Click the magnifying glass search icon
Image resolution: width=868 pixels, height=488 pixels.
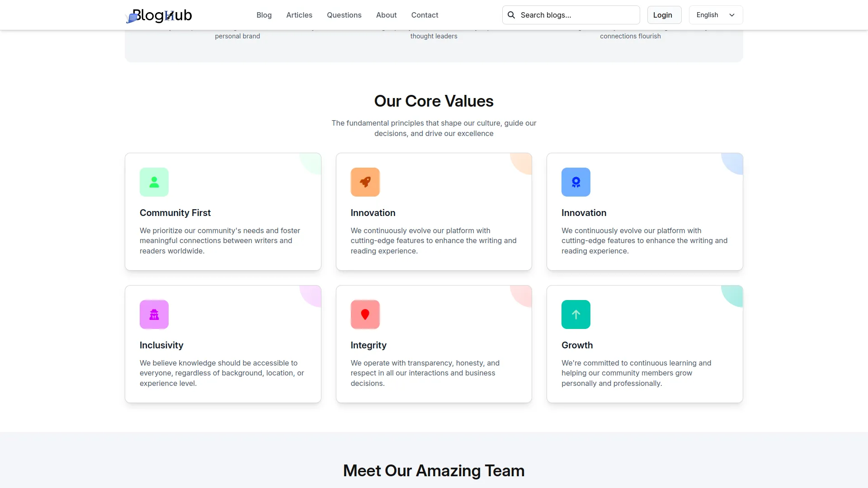pos(511,15)
